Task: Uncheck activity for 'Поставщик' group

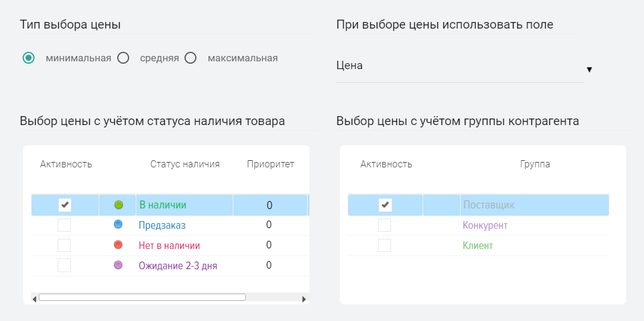Action: tap(385, 205)
